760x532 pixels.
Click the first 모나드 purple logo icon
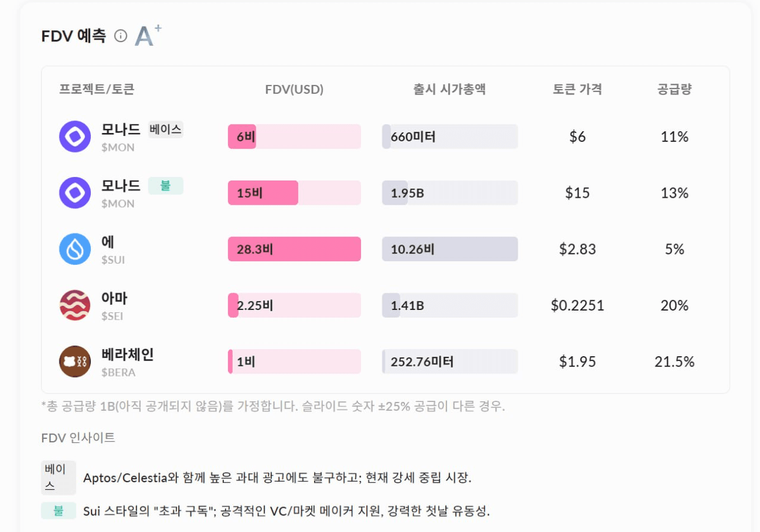(x=75, y=137)
